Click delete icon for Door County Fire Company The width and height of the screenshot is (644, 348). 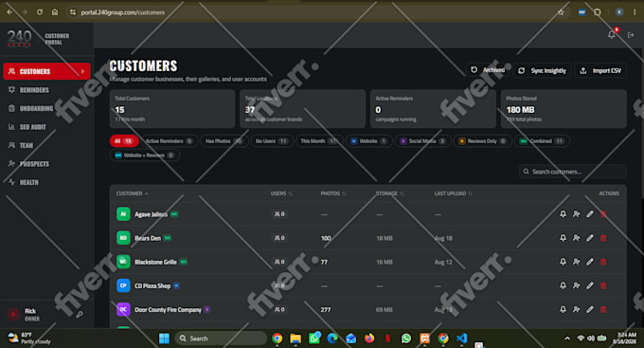(603, 309)
